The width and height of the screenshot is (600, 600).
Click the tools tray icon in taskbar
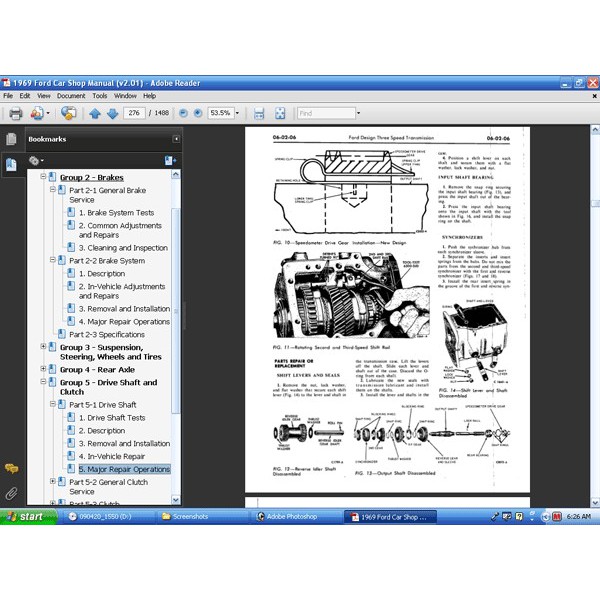(495, 517)
